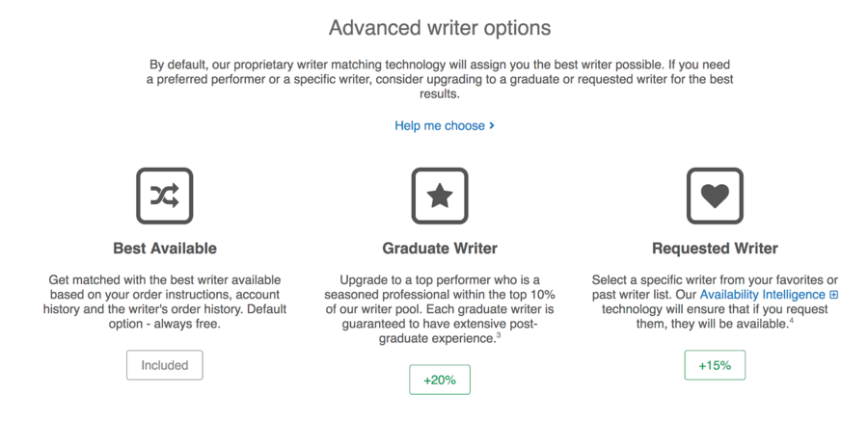Expand the Availability Intelligence plus icon

(x=834, y=295)
